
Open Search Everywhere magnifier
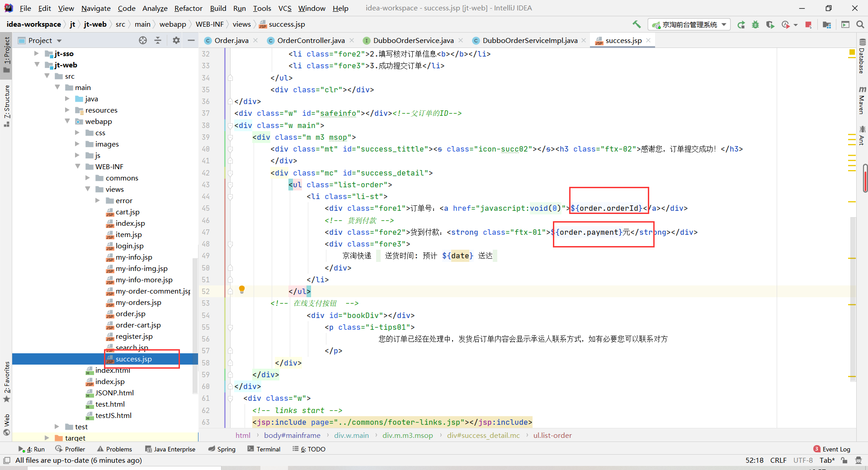(860, 24)
